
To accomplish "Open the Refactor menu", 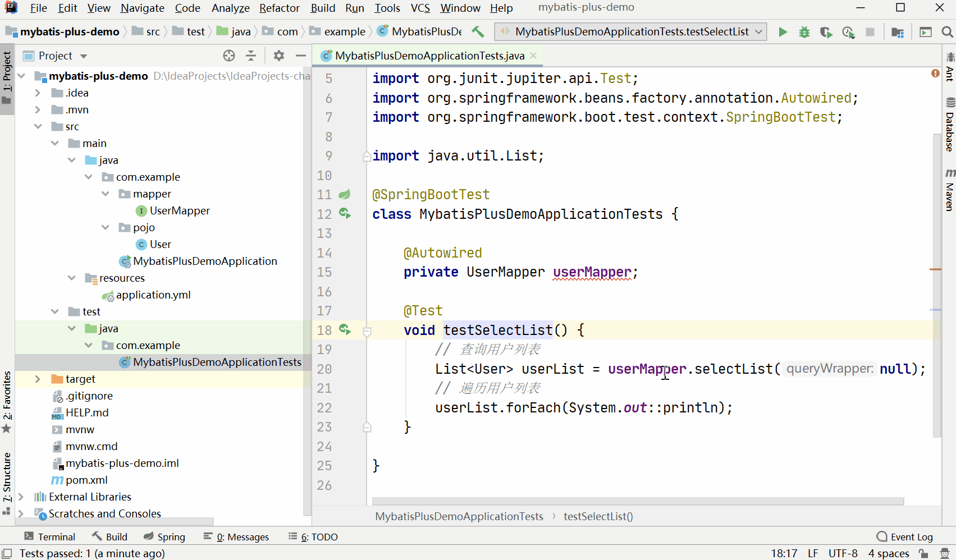I will pyautogui.click(x=279, y=8).
